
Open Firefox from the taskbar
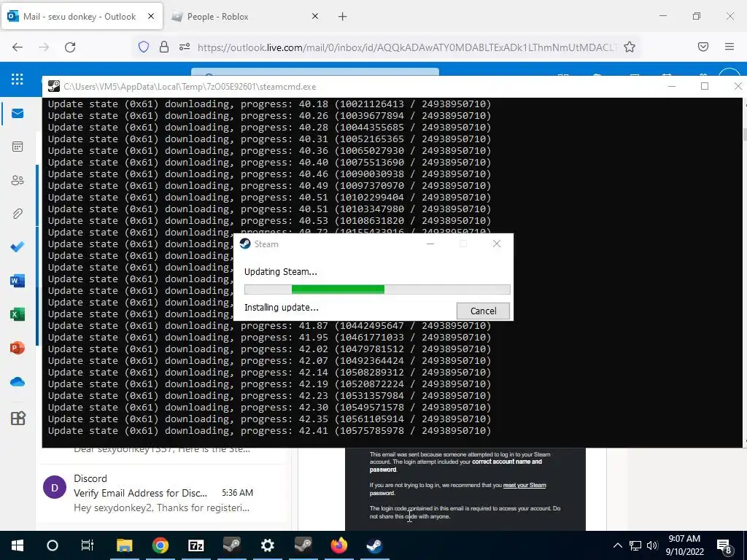pos(338,545)
